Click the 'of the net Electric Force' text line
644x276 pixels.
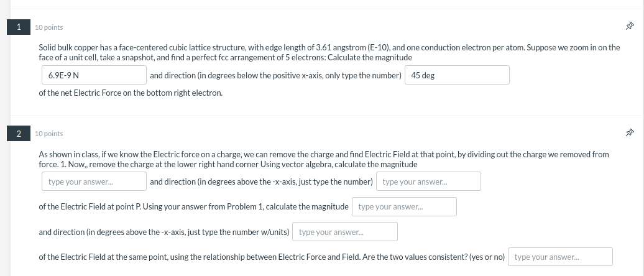[131, 93]
